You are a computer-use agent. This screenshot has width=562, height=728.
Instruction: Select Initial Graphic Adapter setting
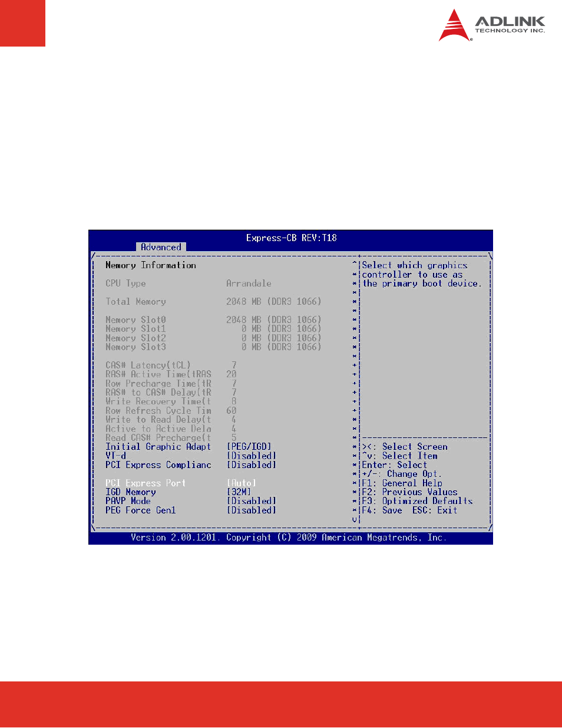coord(158,447)
